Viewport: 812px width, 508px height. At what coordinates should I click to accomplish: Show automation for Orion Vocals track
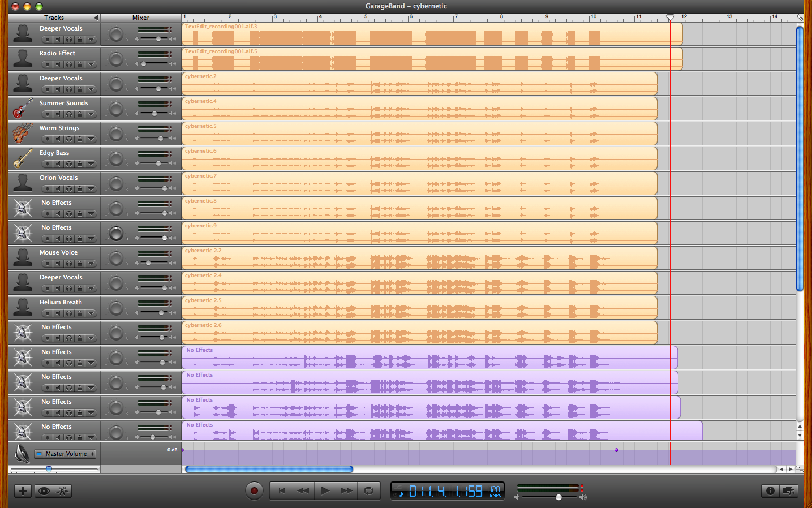coord(91,189)
